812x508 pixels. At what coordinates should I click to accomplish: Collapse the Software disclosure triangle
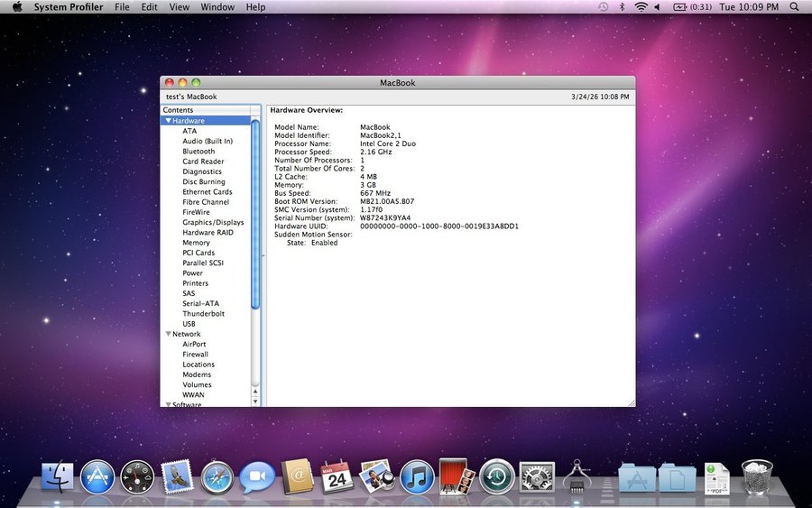point(168,404)
